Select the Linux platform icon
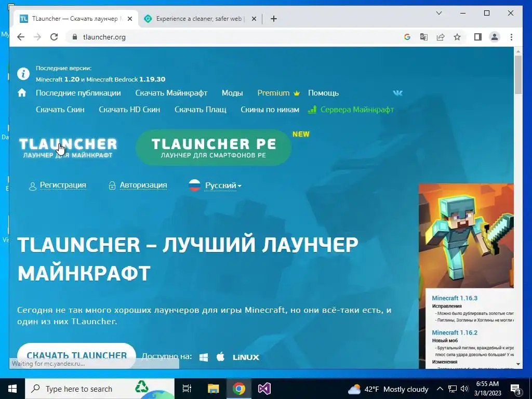 tap(246, 357)
